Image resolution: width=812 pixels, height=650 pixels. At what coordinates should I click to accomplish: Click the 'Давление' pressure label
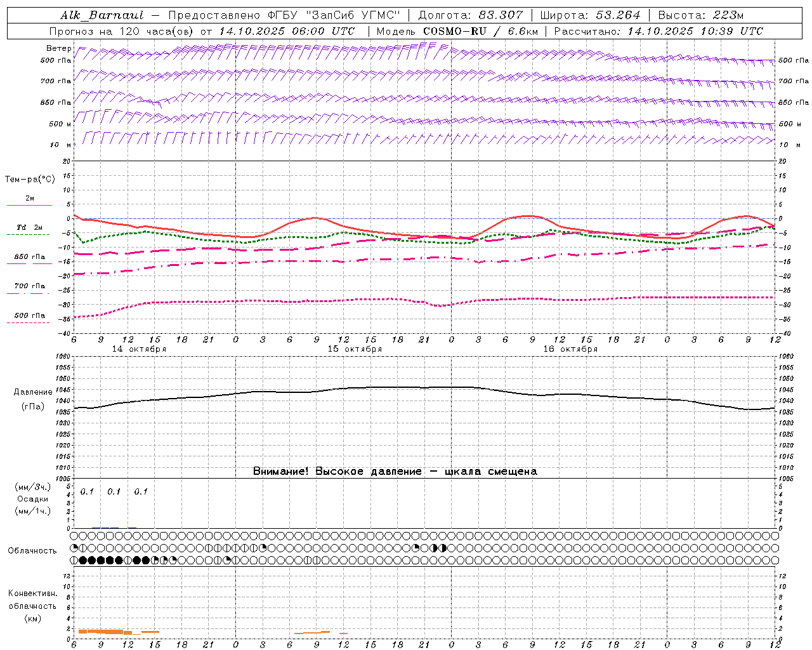point(33,392)
